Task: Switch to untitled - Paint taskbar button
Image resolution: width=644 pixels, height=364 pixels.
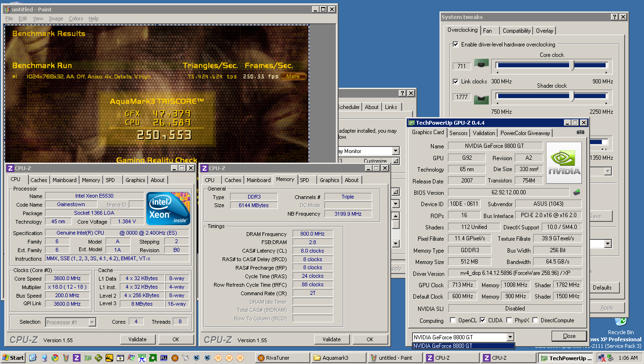Action: pyautogui.click(x=396, y=358)
